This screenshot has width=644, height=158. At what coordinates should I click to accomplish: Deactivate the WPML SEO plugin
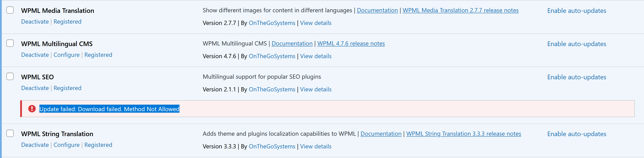point(35,88)
